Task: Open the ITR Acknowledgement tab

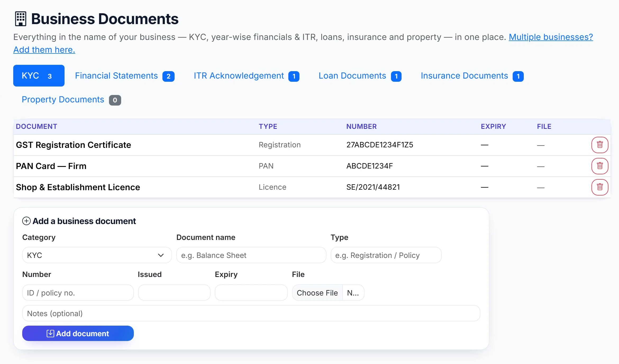Action: [x=247, y=76]
